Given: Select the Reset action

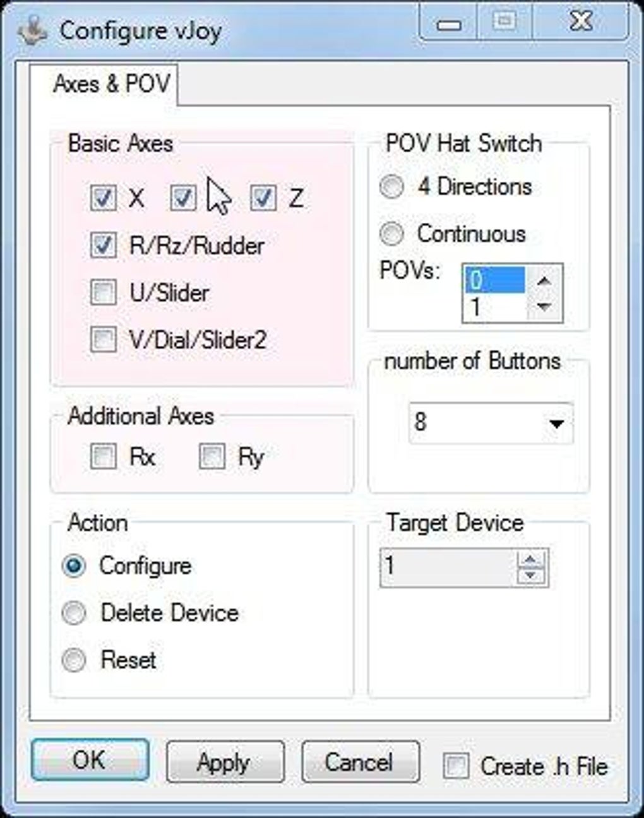Looking at the screenshot, I should (x=75, y=660).
